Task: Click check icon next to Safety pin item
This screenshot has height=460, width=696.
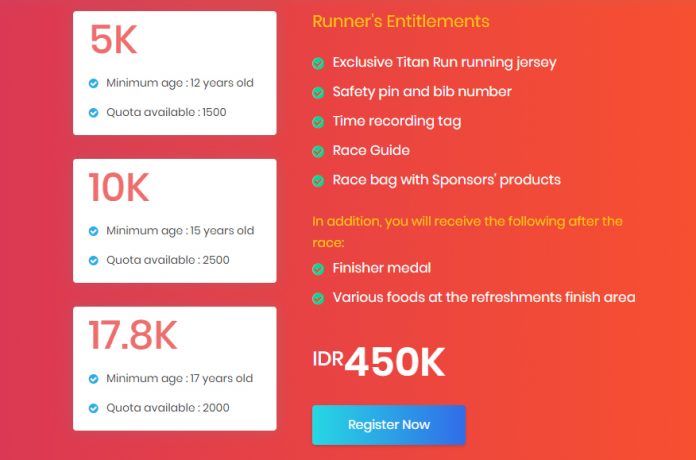Action: tap(318, 92)
